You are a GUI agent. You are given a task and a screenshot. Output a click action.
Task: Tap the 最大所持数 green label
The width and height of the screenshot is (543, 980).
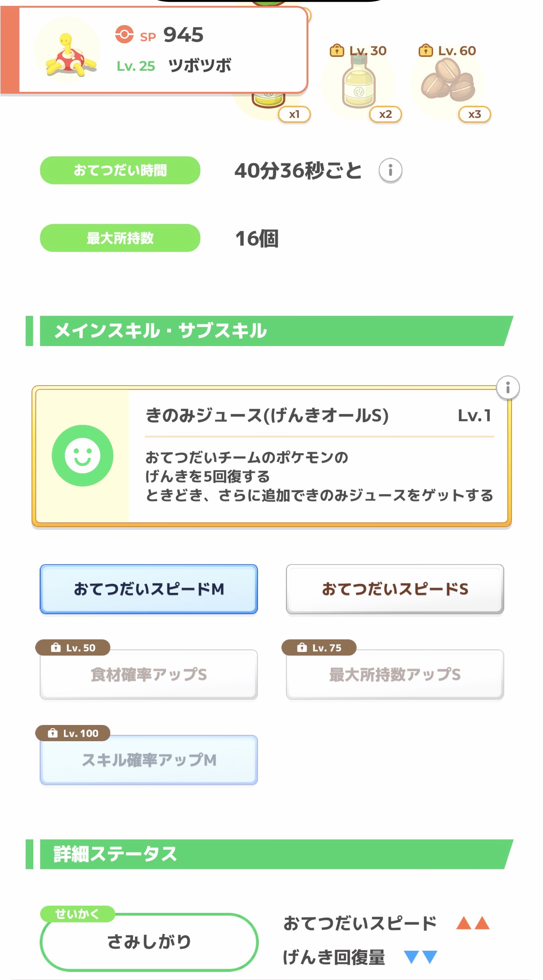[x=120, y=238]
